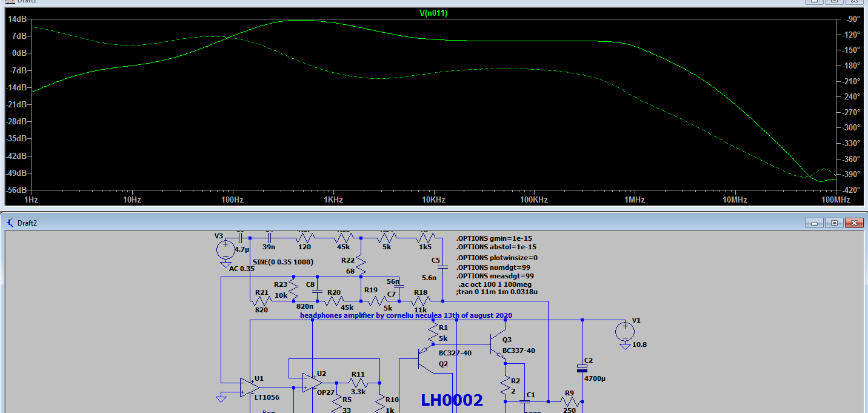Select the U2 op-amp triangle symbol
The image size is (868, 413).
[312, 382]
